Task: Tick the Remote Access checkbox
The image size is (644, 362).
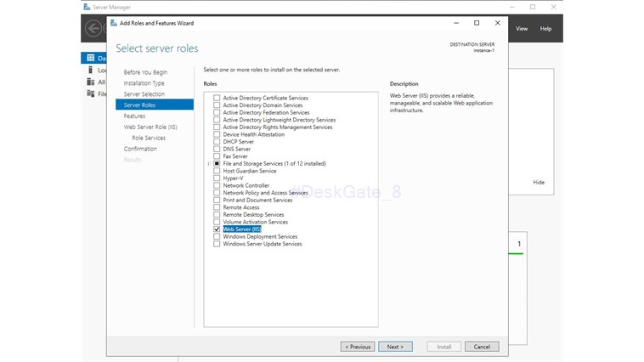Action: (217, 207)
